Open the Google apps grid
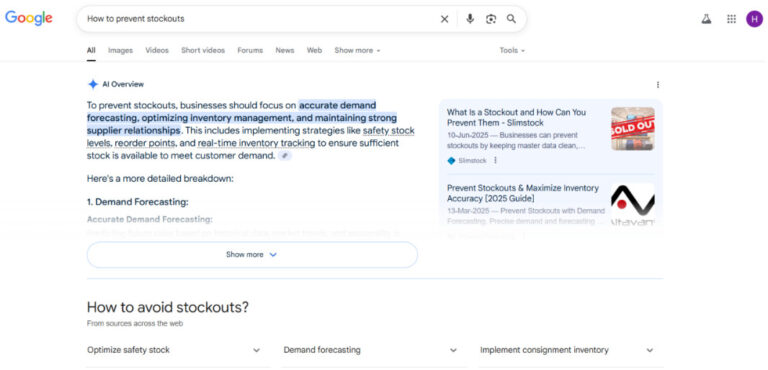Image resolution: width=768 pixels, height=370 pixels. point(731,19)
